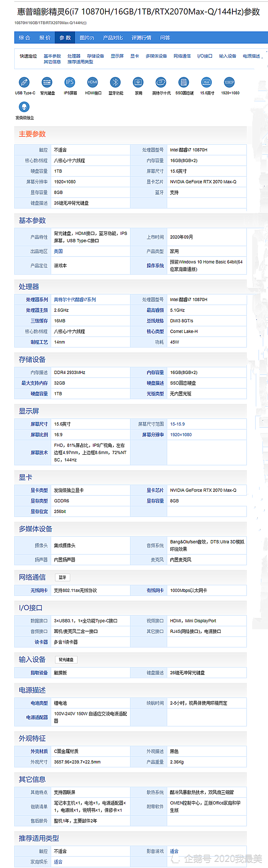268x868 pixels.
Task: Click the 处理器主频 label link
Action: tap(37, 310)
